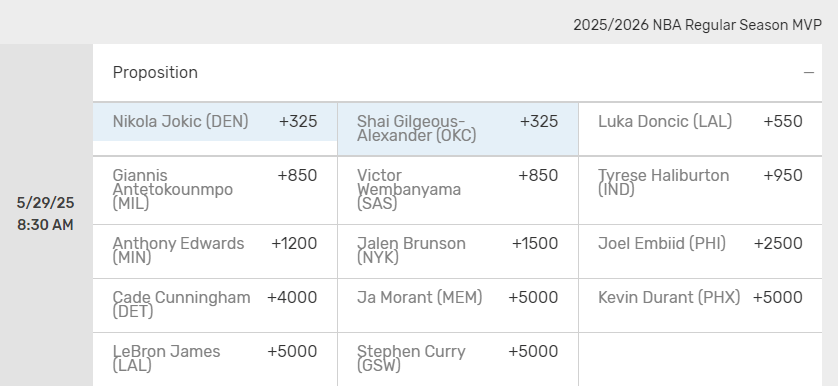Image resolution: width=838 pixels, height=386 pixels.
Task: Select Giannis Antetokounmpo (MIL) at +850
Action: click(215, 190)
